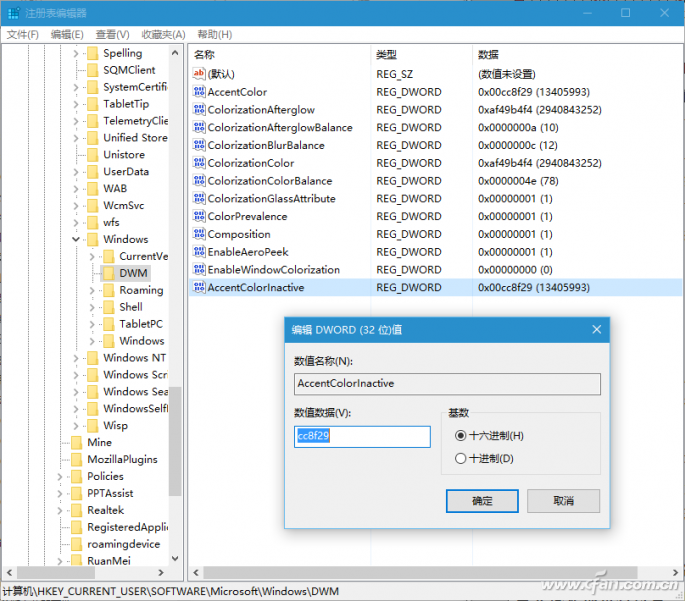
Task: Click the Registry Editor title bar icon
Action: pos(14,13)
